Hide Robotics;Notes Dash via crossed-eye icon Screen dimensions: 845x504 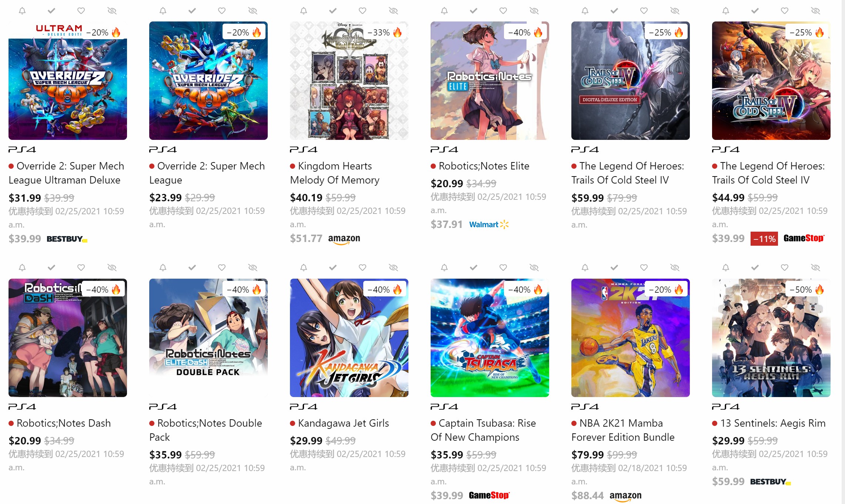click(112, 268)
